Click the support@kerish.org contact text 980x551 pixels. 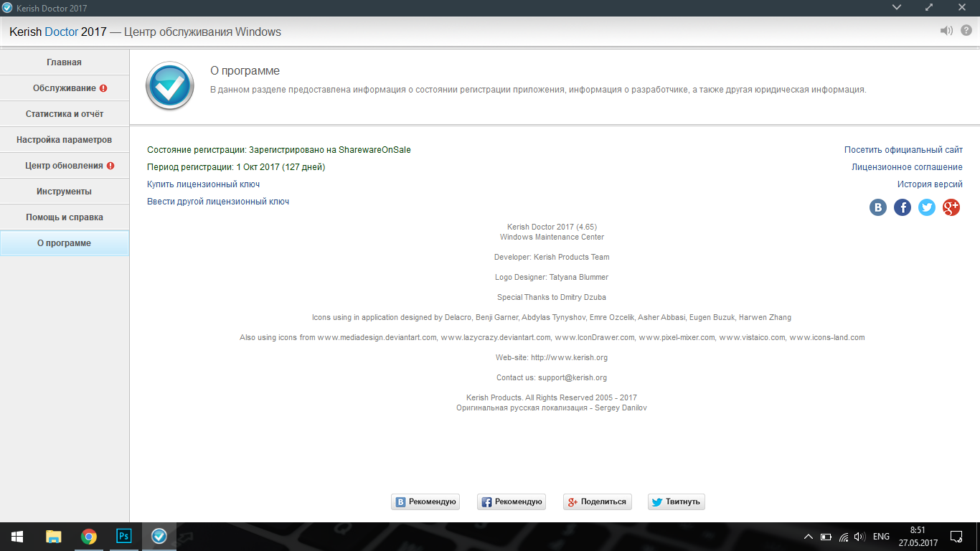click(x=573, y=377)
